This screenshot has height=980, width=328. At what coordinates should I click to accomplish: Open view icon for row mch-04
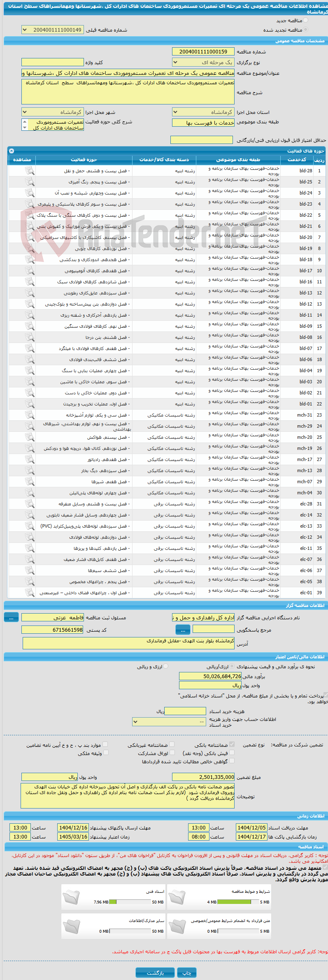(x=30, y=493)
